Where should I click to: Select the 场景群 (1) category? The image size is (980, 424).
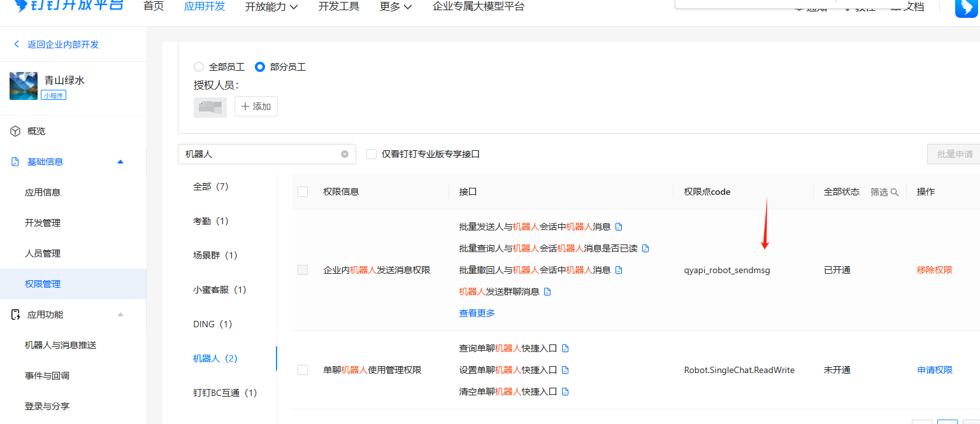point(215,255)
